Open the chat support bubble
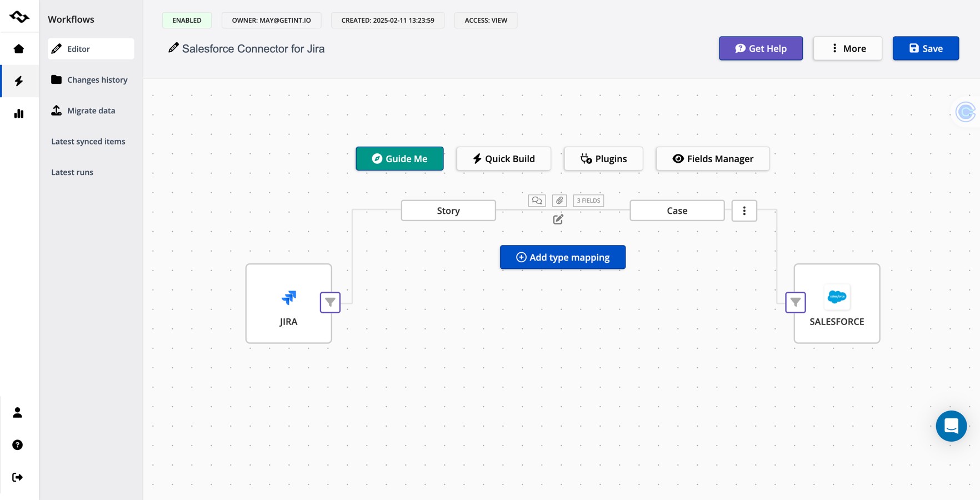The height and width of the screenshot is (500, 980). coord(951,426)
